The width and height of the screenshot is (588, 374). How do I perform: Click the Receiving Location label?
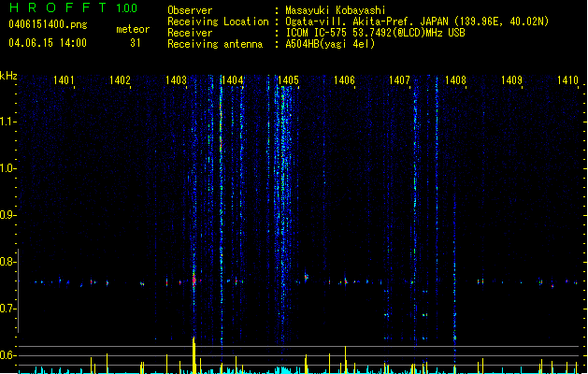(x=218, y=22)
